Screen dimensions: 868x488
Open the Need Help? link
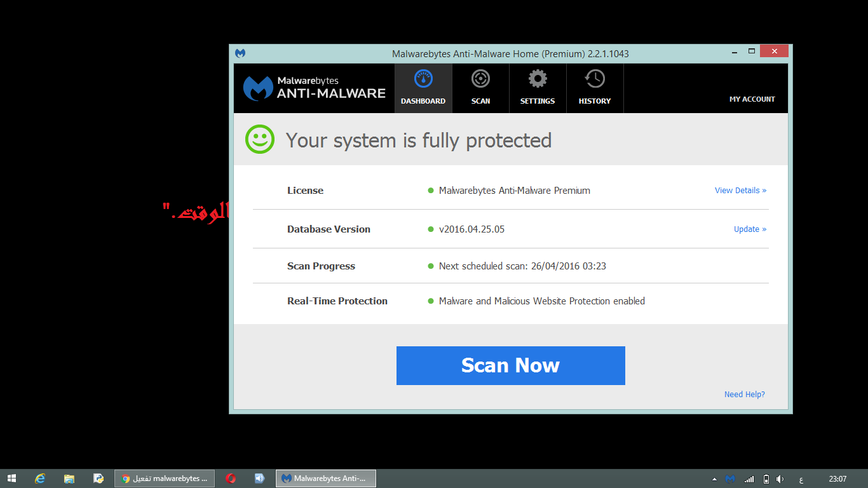[745, 395]
